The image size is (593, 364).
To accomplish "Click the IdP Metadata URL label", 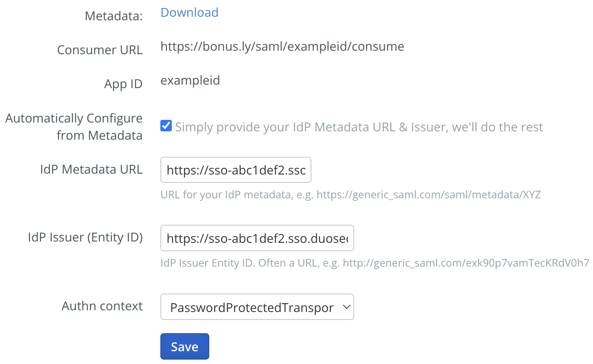I will (x=91, y=169).
